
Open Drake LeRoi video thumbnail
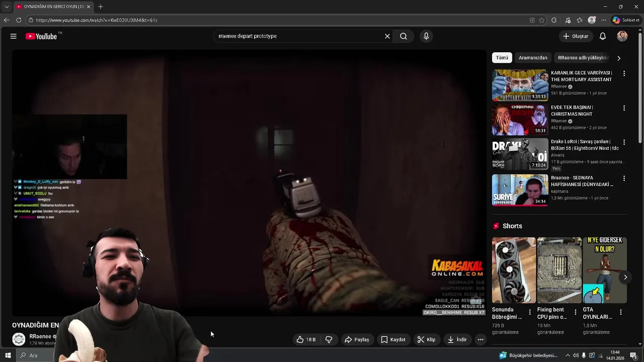[x=520, y=154]
